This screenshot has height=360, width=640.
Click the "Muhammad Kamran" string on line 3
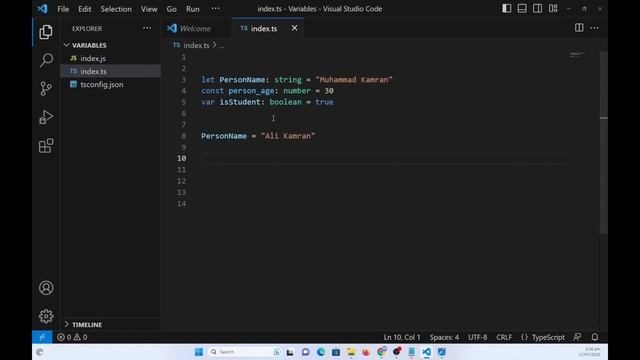pyautogui.click(x=353, y=80)
